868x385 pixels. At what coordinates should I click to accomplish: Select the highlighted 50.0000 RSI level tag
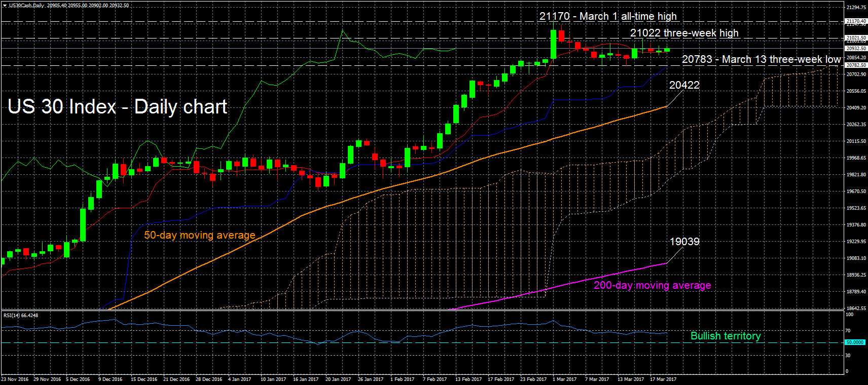pos(855,342)
